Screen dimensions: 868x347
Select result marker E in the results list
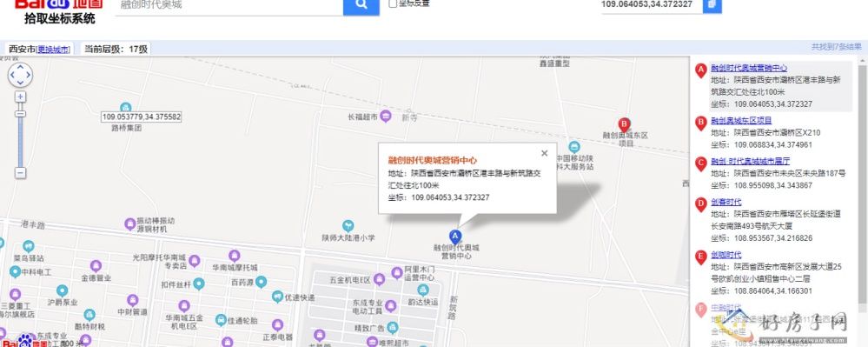coord(701,257)
